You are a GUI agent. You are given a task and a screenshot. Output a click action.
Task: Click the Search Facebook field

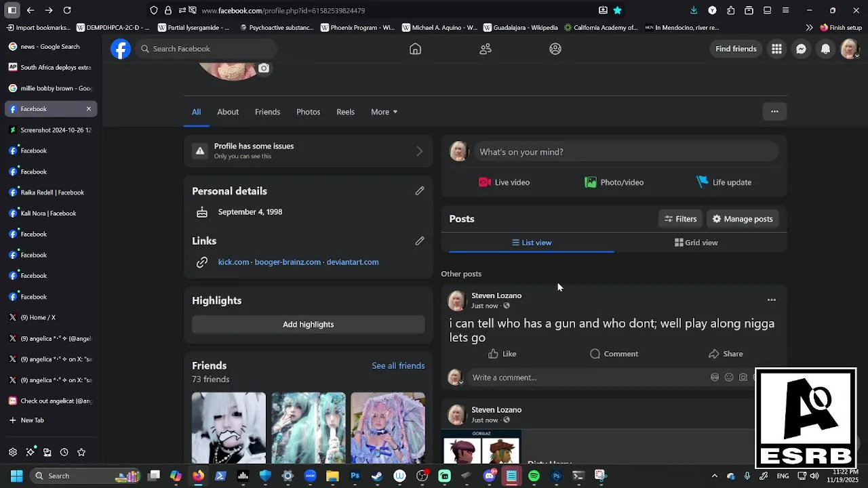point(206,49)
